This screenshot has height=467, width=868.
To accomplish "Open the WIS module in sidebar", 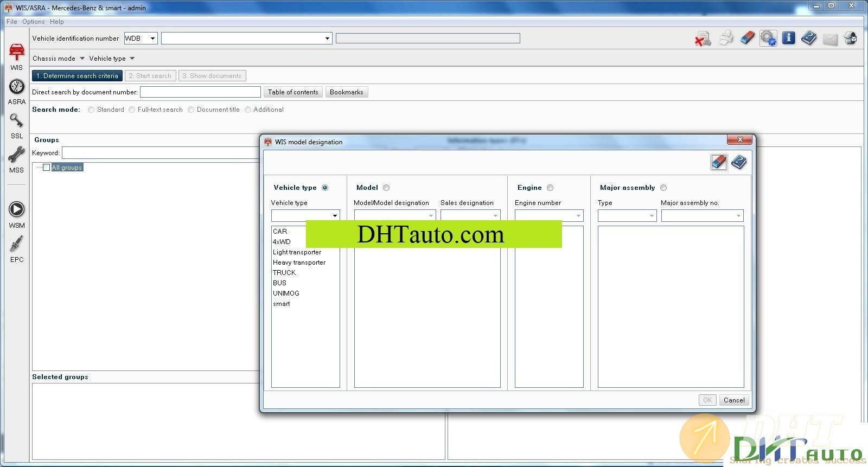I will coord(16,56).
